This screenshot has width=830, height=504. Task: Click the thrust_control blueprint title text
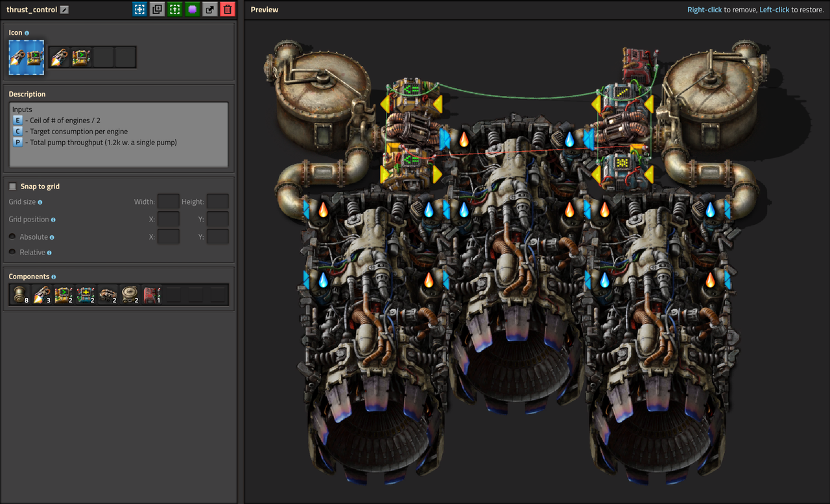(x=32, y=10)
